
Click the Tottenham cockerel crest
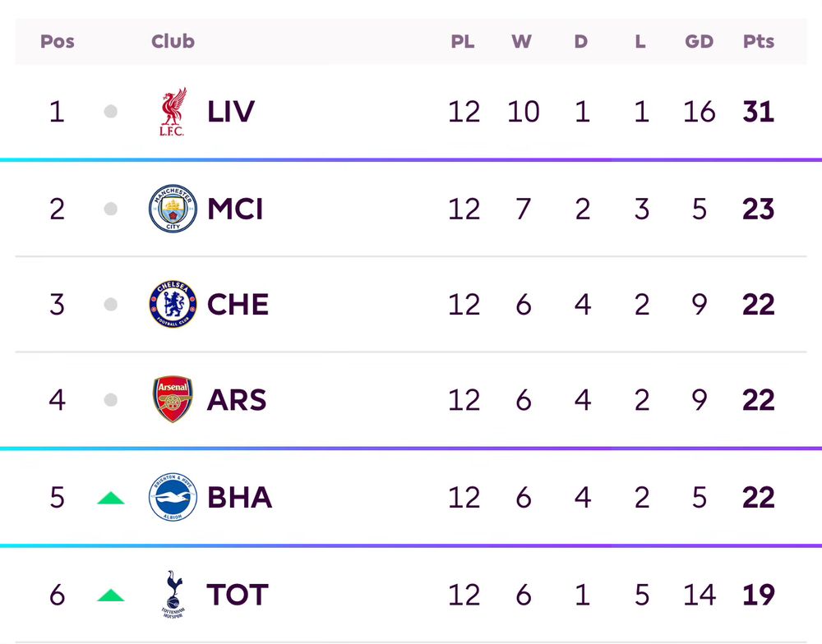173,594
